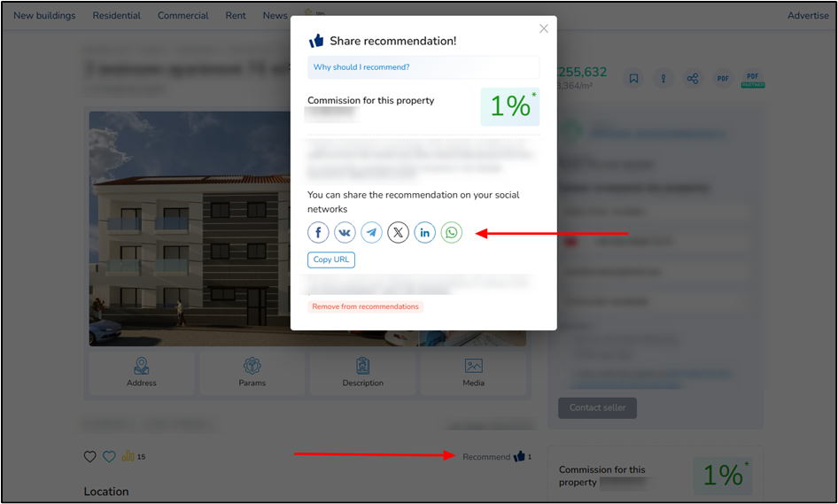838x504 pixels.
Task: Open Residential menu
Action: (117, 15)
